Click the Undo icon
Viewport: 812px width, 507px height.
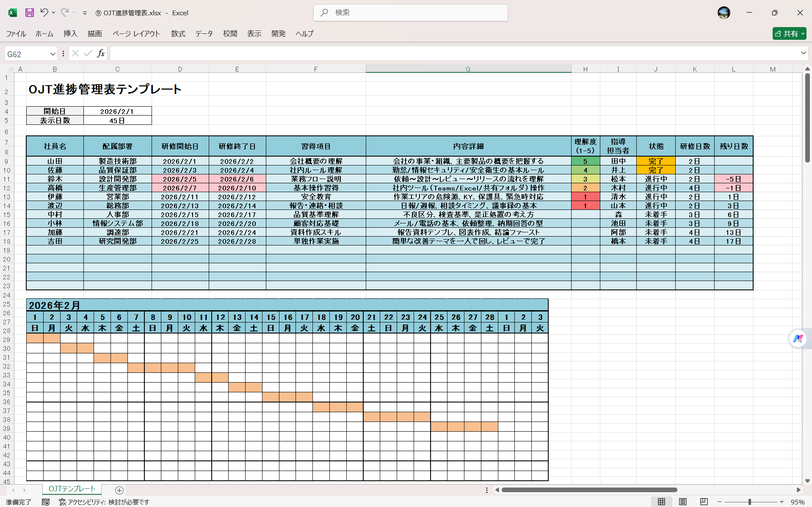(44, 13)
